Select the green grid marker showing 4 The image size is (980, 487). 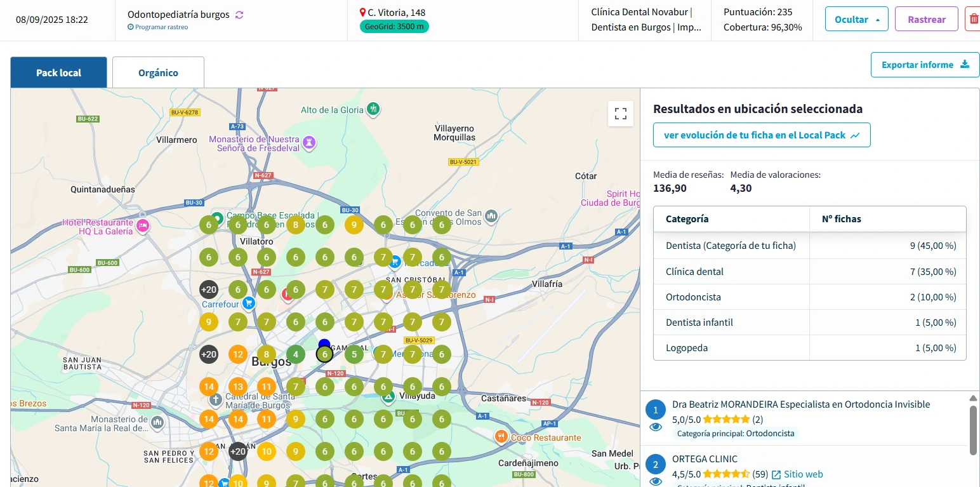point(296,354)
